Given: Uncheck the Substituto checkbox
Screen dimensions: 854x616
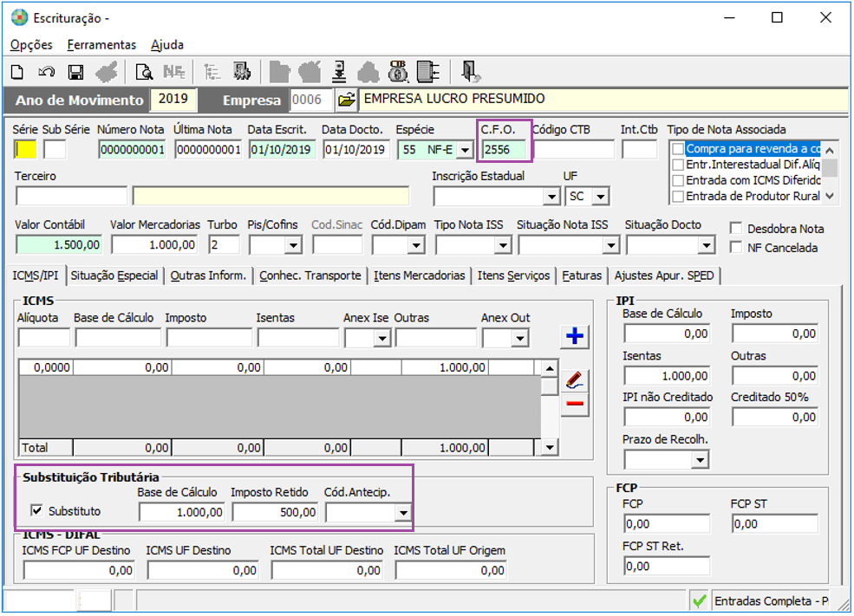Looking at the screenshot, I should (36, 510).
